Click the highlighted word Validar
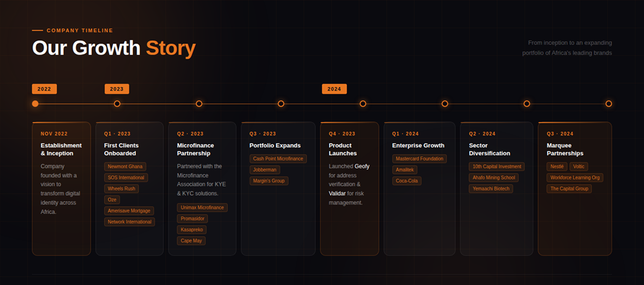This screenshot has height=285, width=644. pos(337,193)
